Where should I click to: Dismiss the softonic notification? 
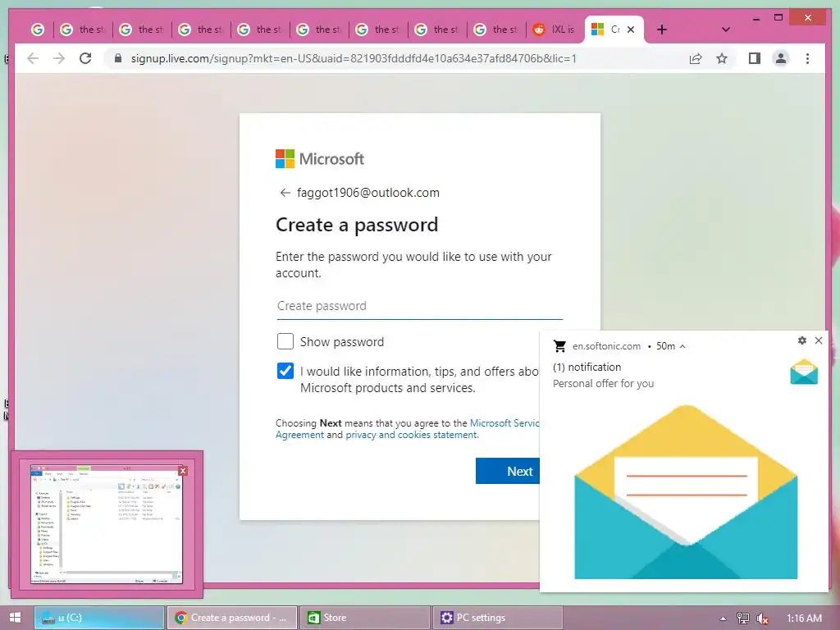coord(819,340)
